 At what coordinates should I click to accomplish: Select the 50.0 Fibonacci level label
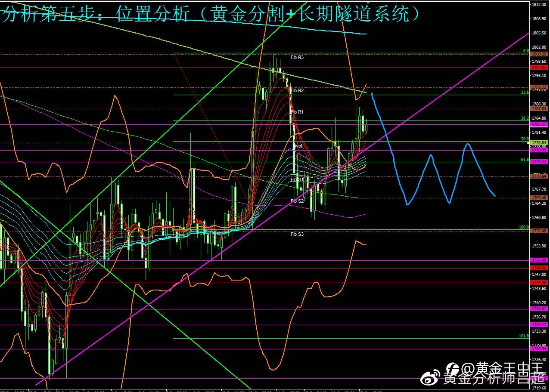tap(525, 139)
